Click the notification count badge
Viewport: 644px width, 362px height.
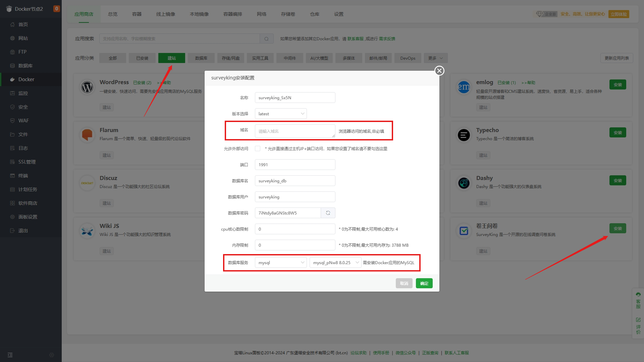[57, 9]
